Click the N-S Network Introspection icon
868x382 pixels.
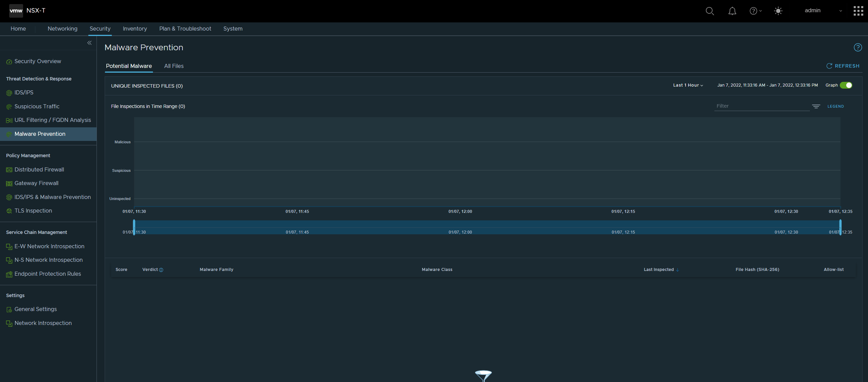[x=9, y=260]
